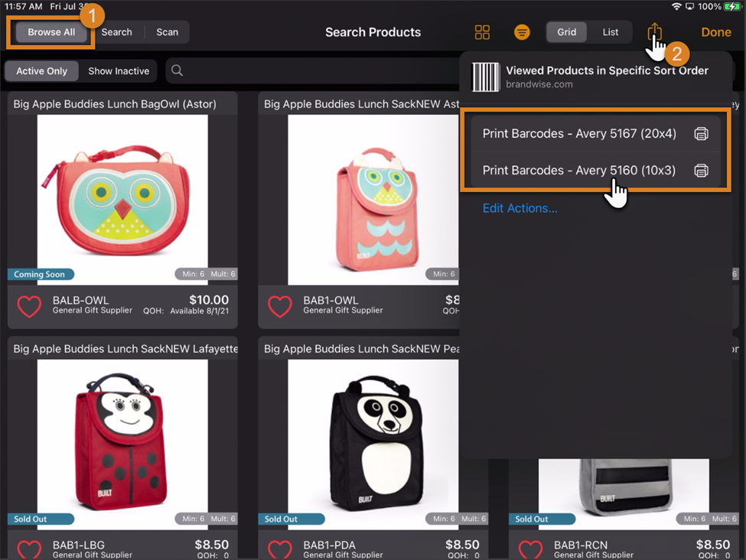Tap the Done button

click(x=716, y=32)
